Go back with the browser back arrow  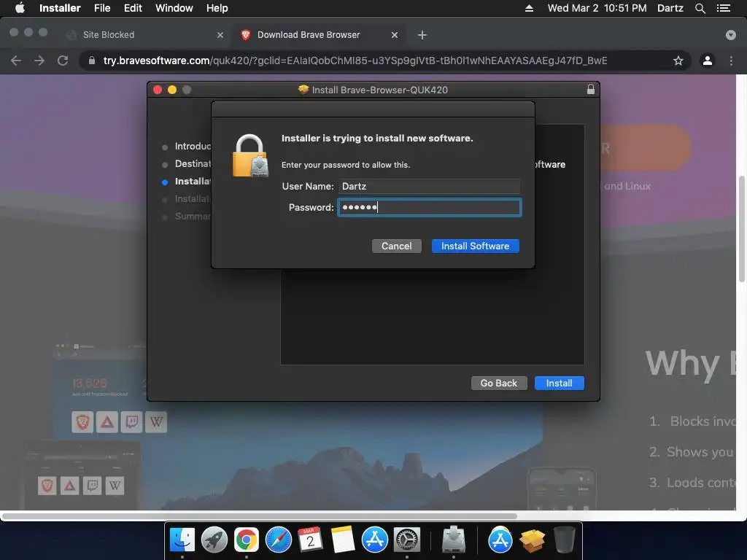click(16, 61)
